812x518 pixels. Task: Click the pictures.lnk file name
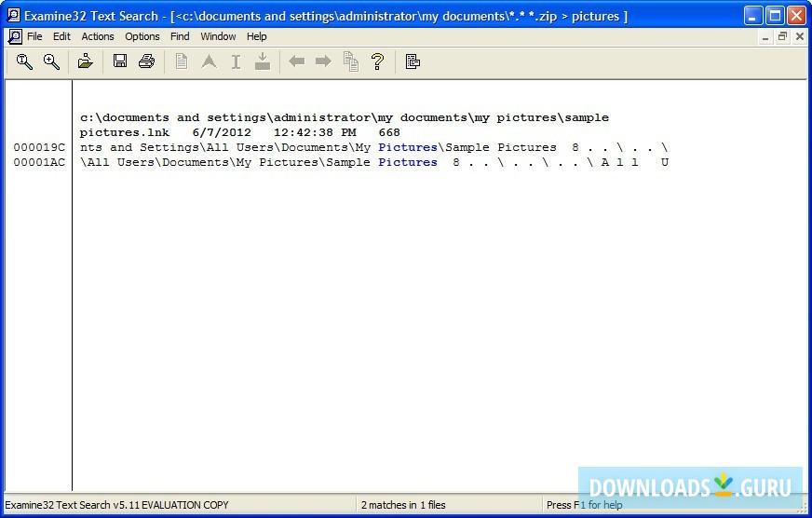(x=125, y=132)
